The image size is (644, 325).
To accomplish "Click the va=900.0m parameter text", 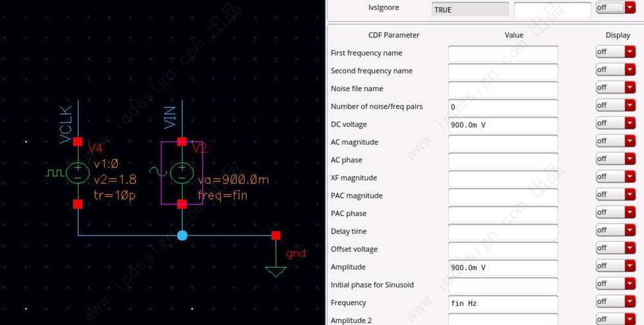I will [x=233, y=180].
